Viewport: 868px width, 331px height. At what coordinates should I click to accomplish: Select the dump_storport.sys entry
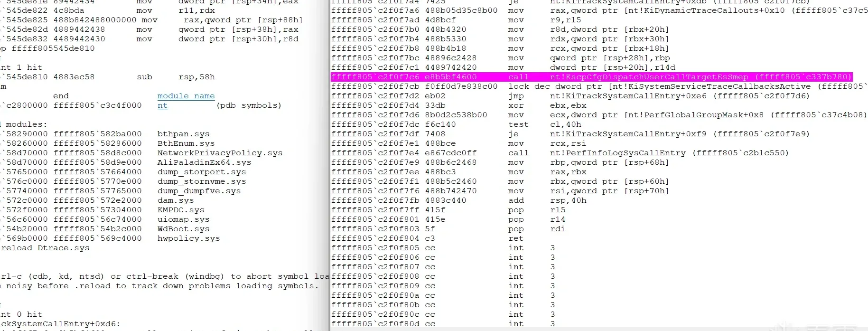point(202,172)
